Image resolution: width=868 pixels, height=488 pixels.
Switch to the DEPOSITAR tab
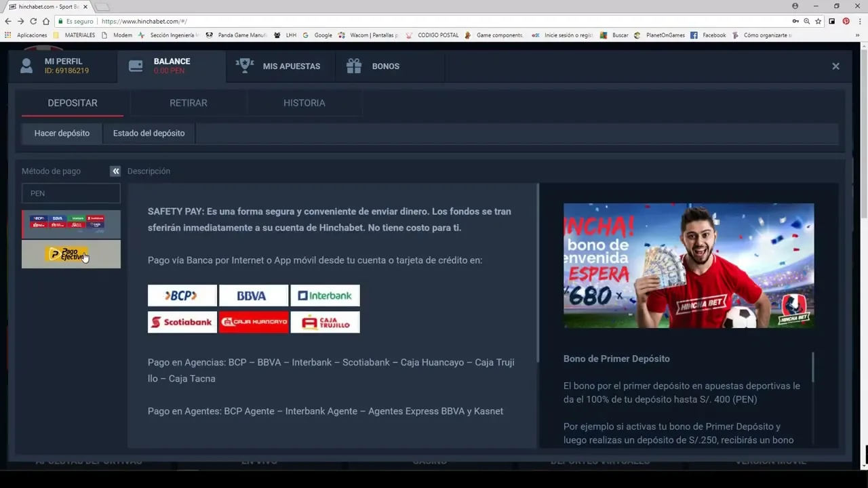click(x=73, y=103)
